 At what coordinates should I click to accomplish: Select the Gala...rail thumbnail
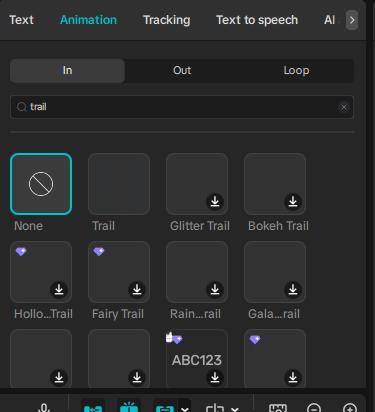tap(275, 272)
